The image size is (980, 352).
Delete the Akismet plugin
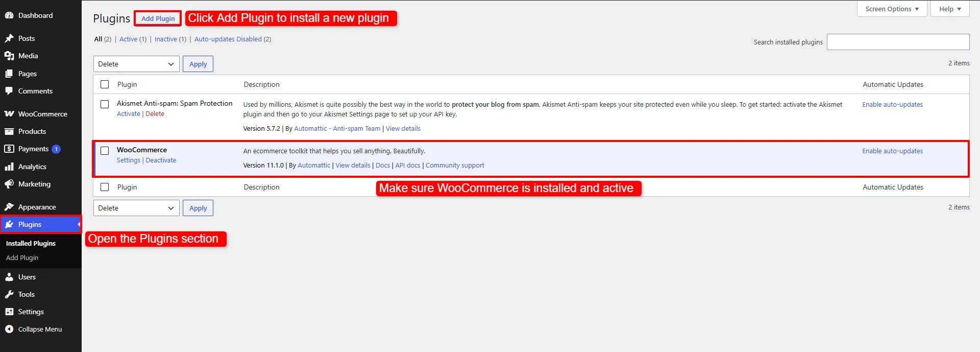click(x=155, y=114)
